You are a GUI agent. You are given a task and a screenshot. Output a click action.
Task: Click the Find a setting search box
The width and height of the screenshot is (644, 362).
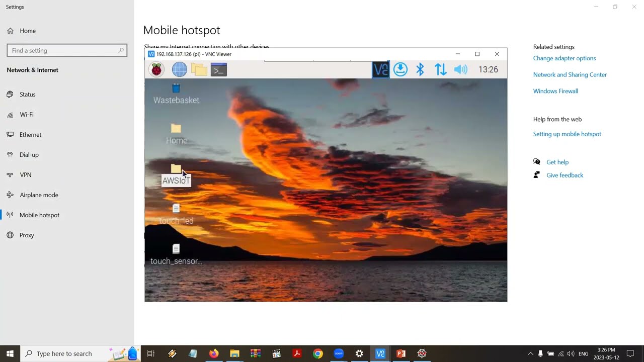point(67,50)
